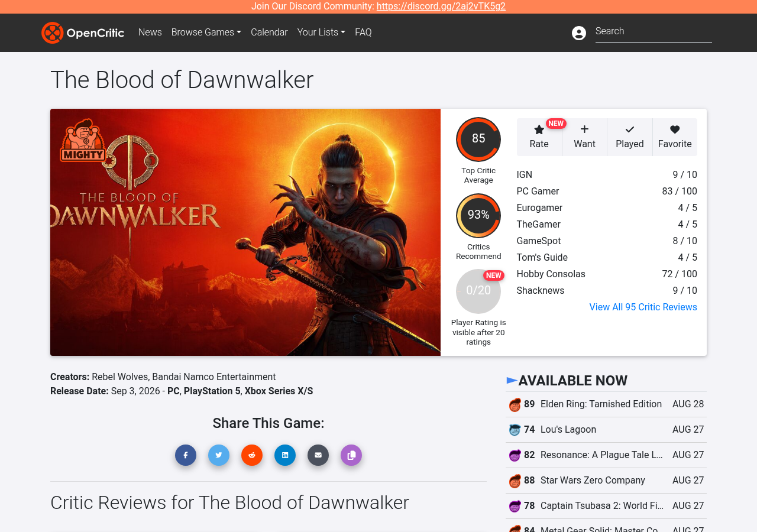757x532 pixels.
Task: Click the AVAILABLE NOW heading
Action: [572, 381]
